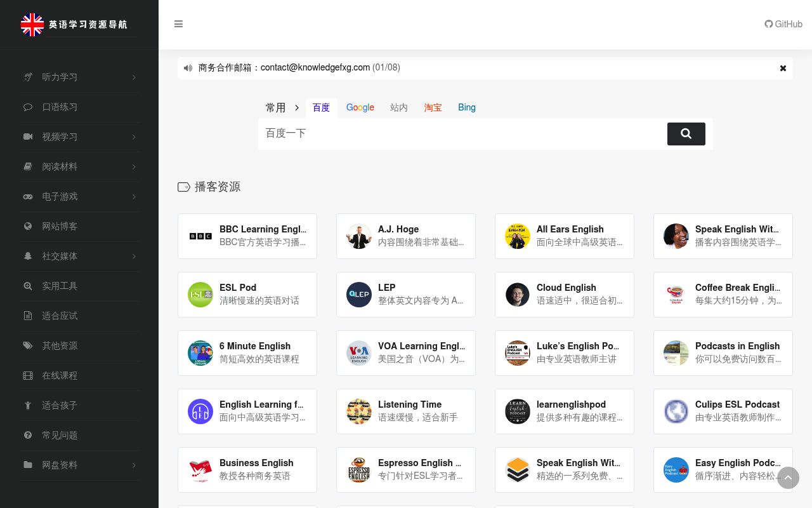
Task: Click the magnifier search button
Action: pos(686,134)
